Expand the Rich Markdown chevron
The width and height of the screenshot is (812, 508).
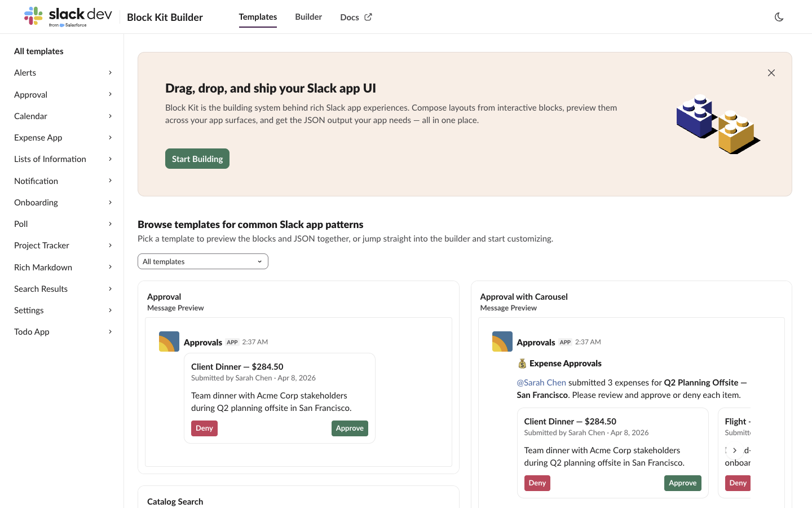[111, 267]
